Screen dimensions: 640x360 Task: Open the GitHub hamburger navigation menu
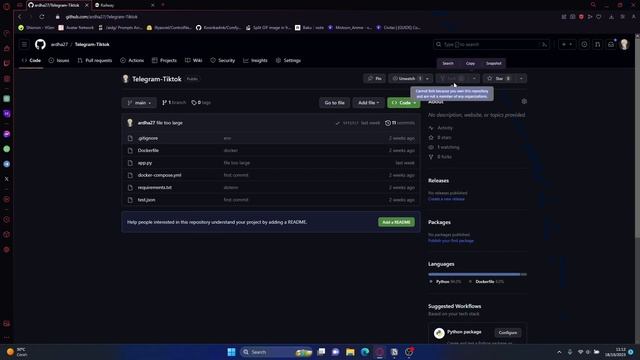coord(24,44)
